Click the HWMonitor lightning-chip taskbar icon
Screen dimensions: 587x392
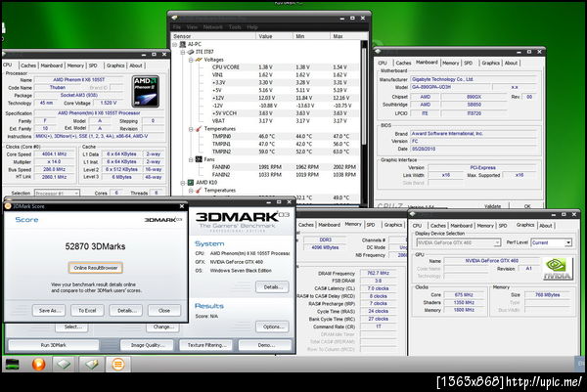click(x=91, y=364)
